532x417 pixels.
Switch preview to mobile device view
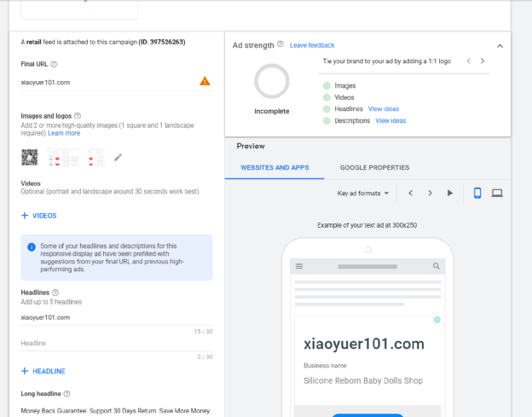pyautogui.click(x=477, y=193)
